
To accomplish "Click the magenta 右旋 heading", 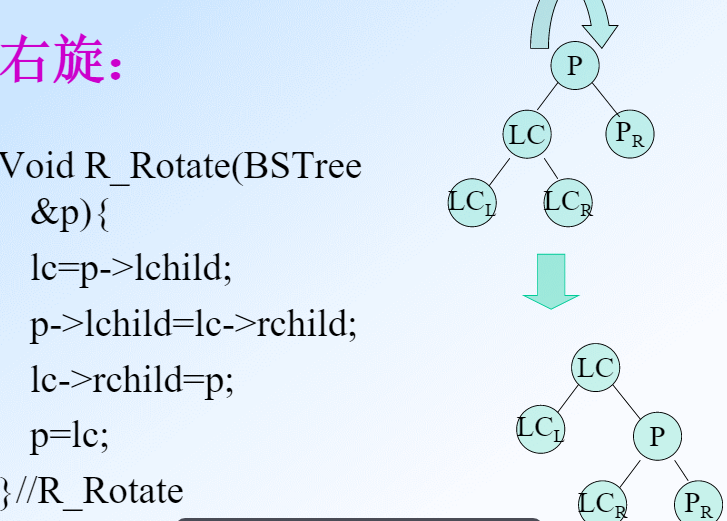I will coord(61,59).
